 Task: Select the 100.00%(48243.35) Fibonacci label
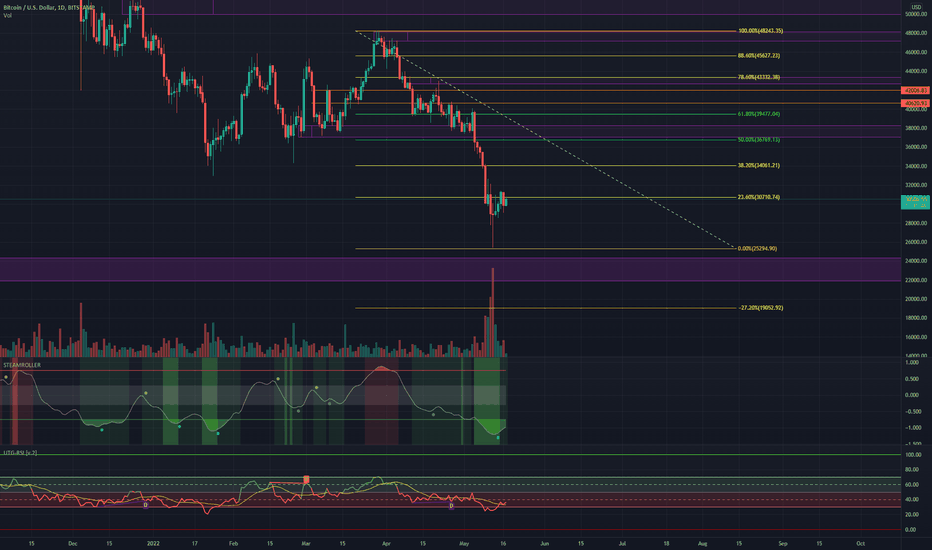[x=760, y=31]
